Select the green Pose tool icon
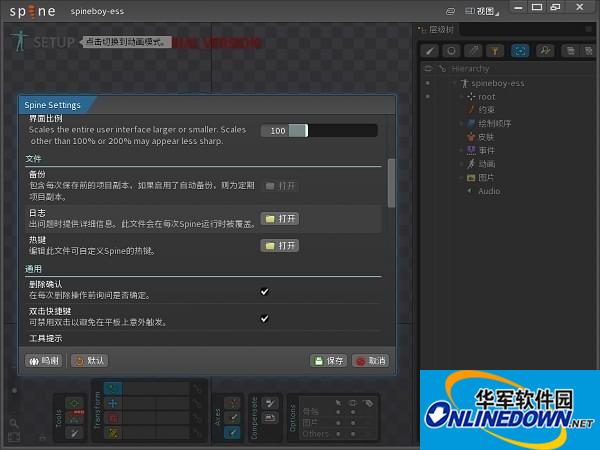The image size is (600, 450). click(74, 403)
